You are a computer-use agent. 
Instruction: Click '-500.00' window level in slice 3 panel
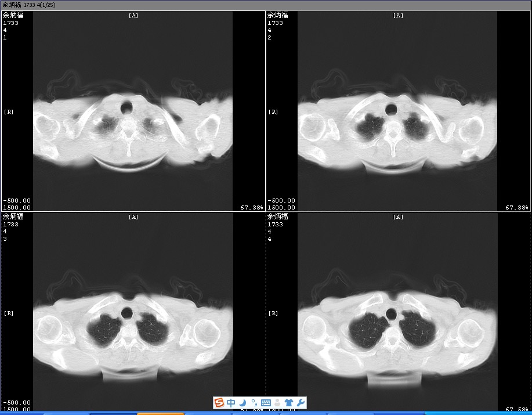pyautogui.click(x=17, y=402)
